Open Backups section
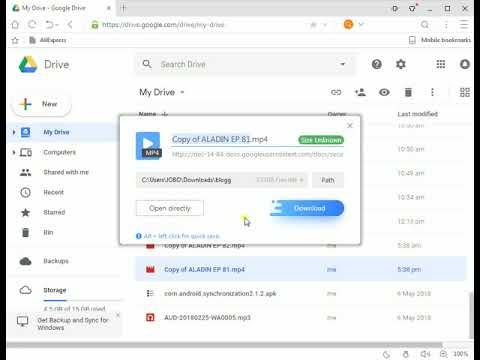This screenshot has width=480, height=360. pos(56,261)
